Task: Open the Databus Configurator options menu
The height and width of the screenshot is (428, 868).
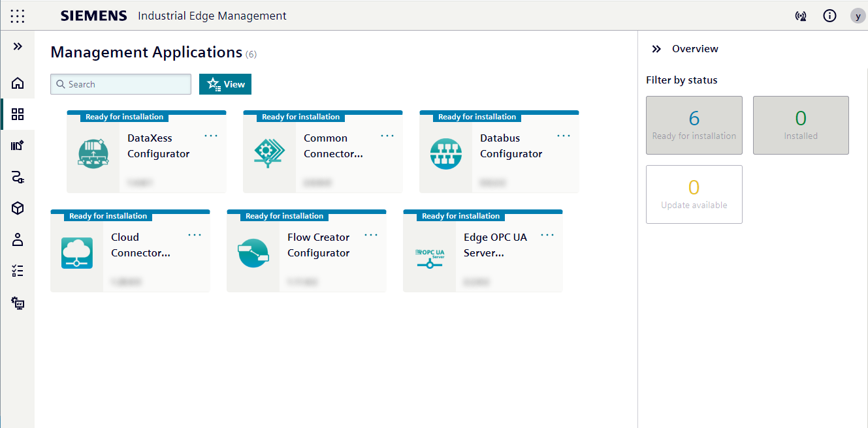Action: [563, 136]
